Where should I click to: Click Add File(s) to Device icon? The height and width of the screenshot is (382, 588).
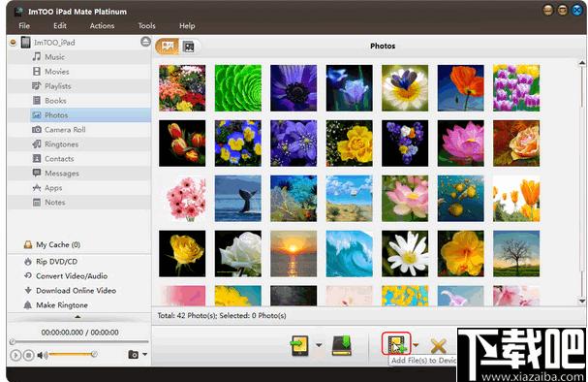pyautogui.click(x=396, y=344)
